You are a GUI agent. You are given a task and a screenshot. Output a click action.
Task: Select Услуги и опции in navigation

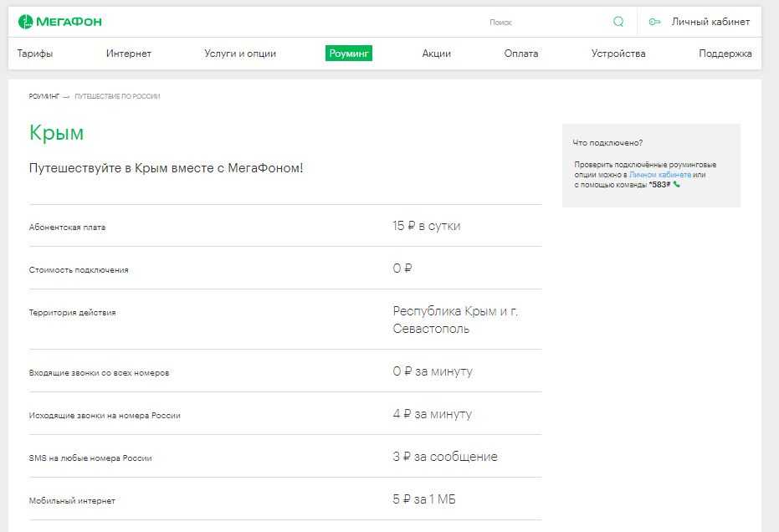(x=240, y=54)
